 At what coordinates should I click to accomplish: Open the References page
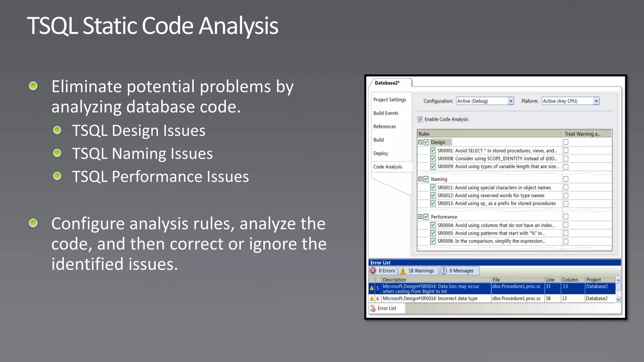385,126
